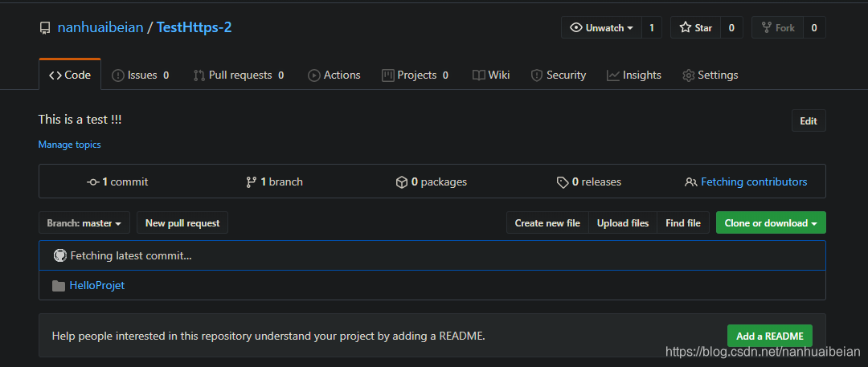The image size is (868, 367).
Task: Click the Insights graph icon
Action: click(612, 75)
